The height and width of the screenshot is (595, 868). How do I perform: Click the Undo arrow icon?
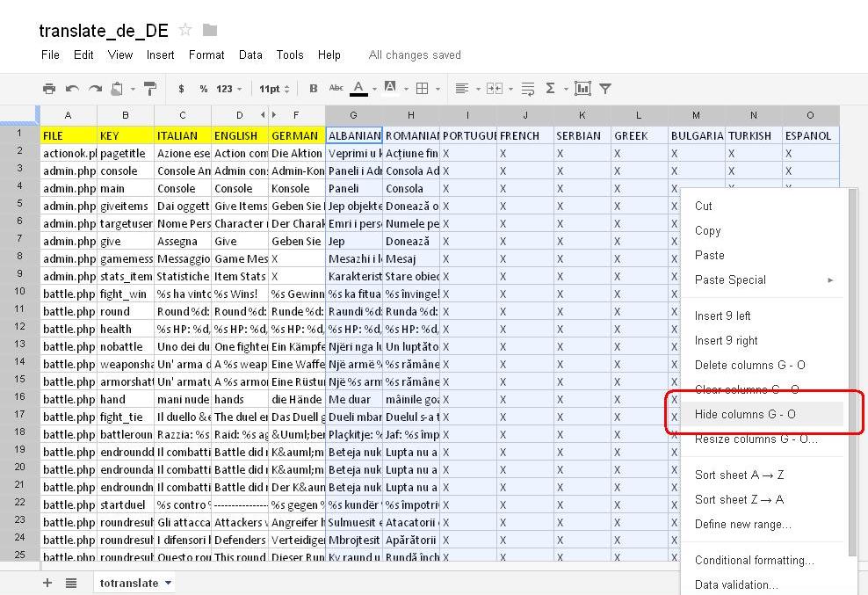coord(72,89)
